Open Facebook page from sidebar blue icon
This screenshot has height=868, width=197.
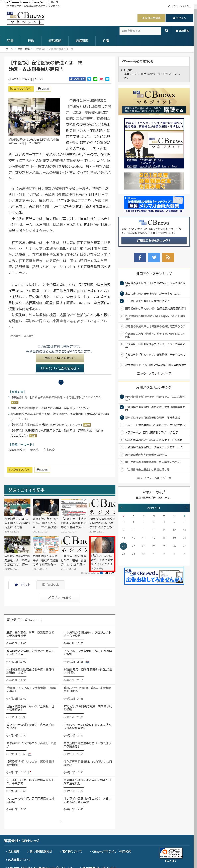[140, 257]
